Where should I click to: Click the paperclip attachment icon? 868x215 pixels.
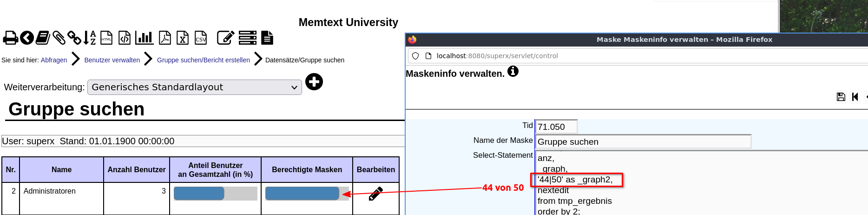[59, 38]
